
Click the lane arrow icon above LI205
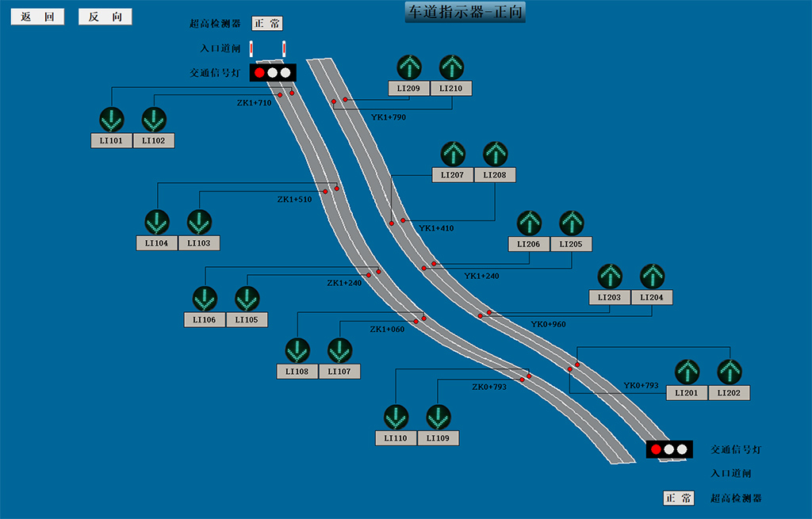pyautogui.click(x=571, y=223)
